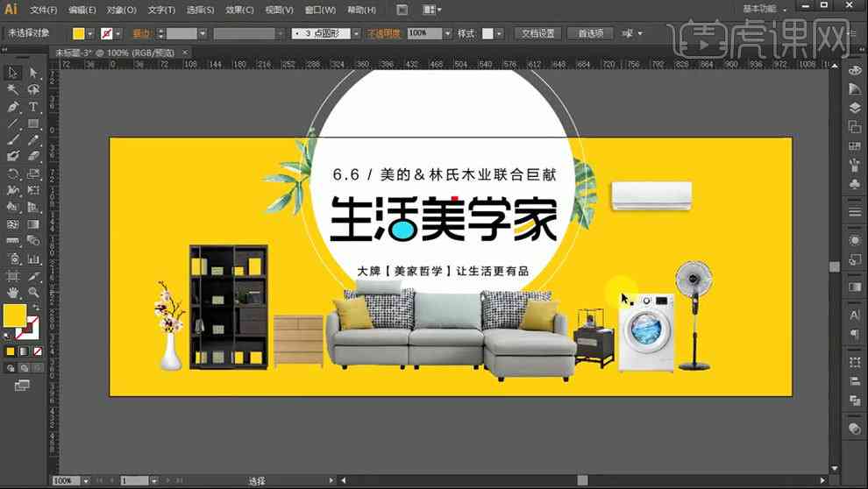Select the Width tool
Screen dimensions: 868x489
[13, 190]
